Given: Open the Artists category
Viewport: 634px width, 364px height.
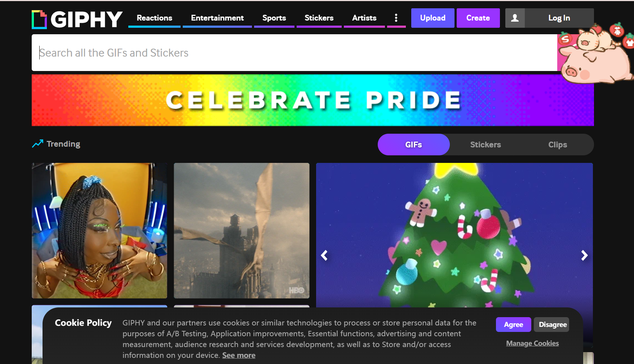Looking at the screenshot, I should pyautogui.click(x=364, y=18).
